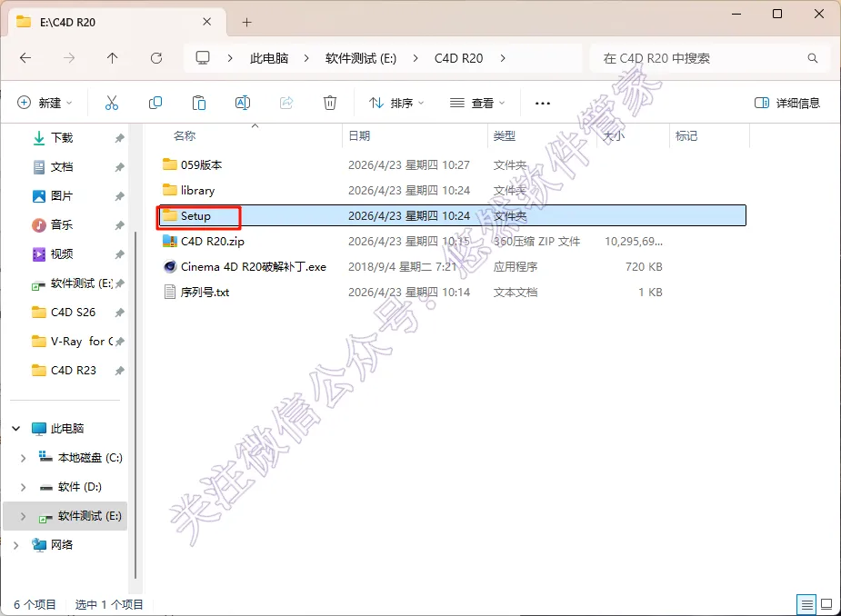This screenshot has height=616, width=841.
Task: Sort by 名称 column header
Action: click(185, 135)
